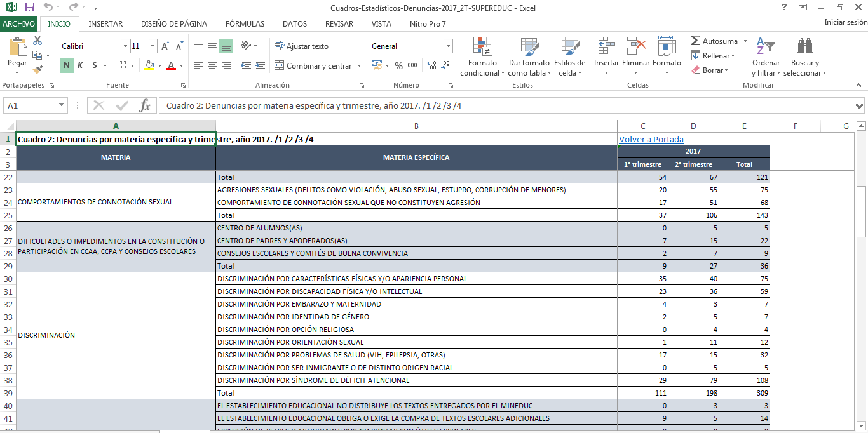Viewport: 868px width, 433px height.
Task: Toggle Ajustar texto wrap text
Action: tap(301, 46)
